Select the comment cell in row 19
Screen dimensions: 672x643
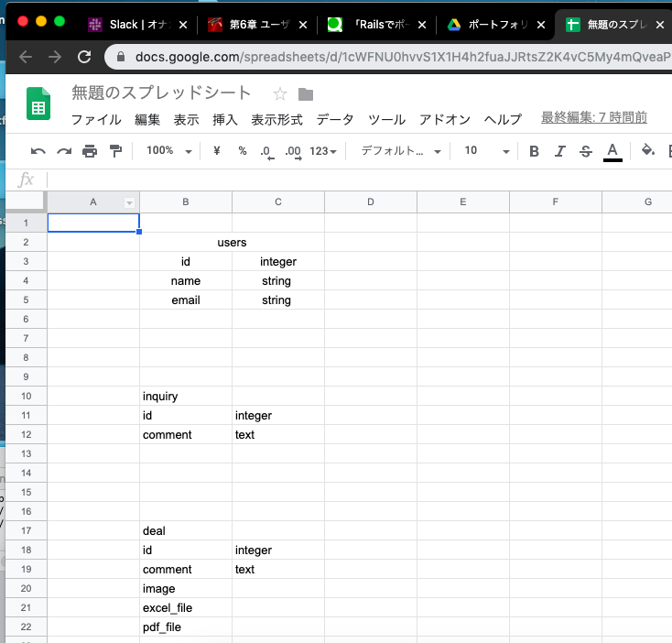click(x=186, y=570)
